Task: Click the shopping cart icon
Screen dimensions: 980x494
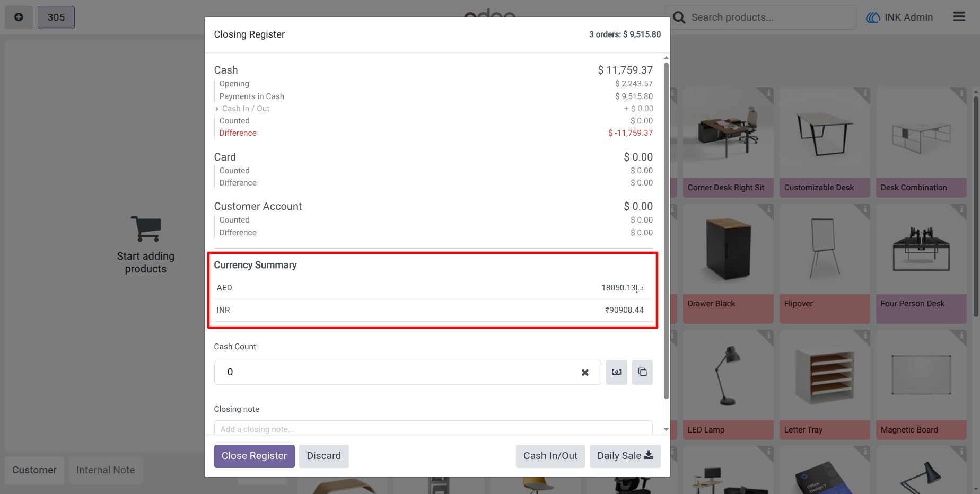Action: pos(146,229)
